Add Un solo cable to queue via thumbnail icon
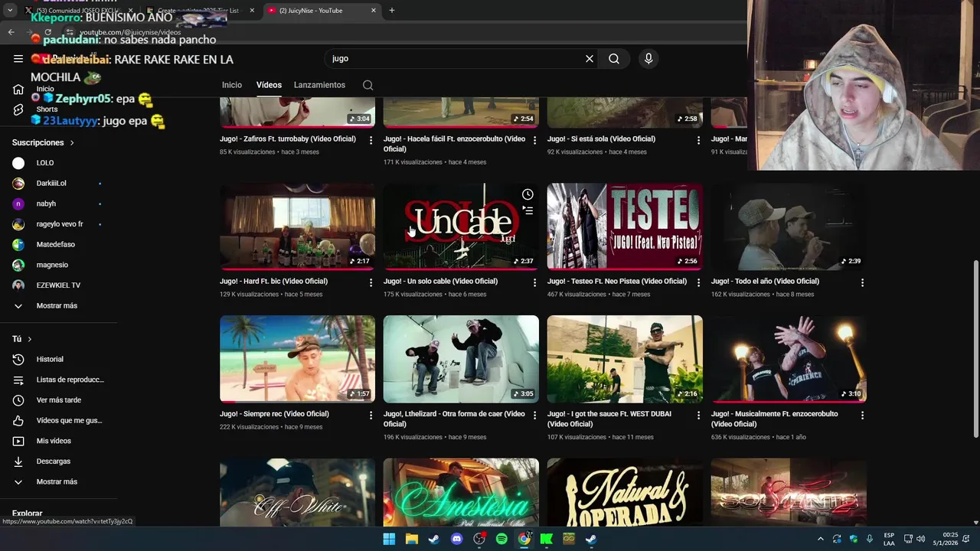This screenshot has height=551, width=980. [x=528, y=210]
